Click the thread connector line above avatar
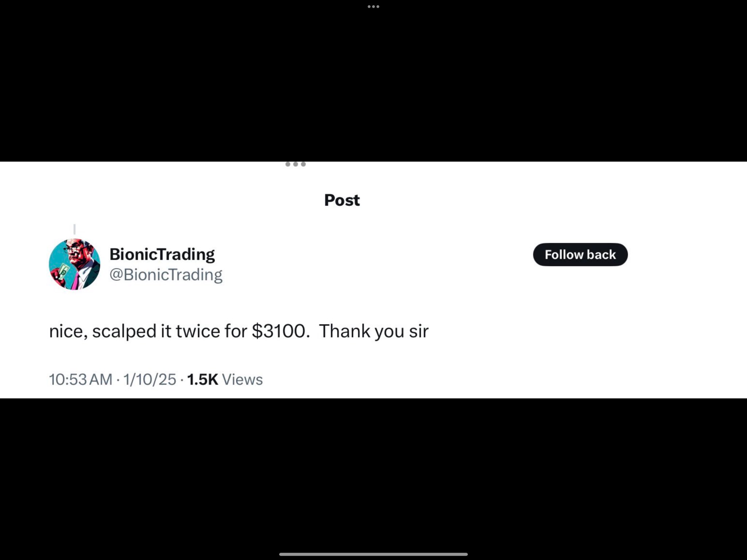747x560 pixels. click(x=74, y=229)
